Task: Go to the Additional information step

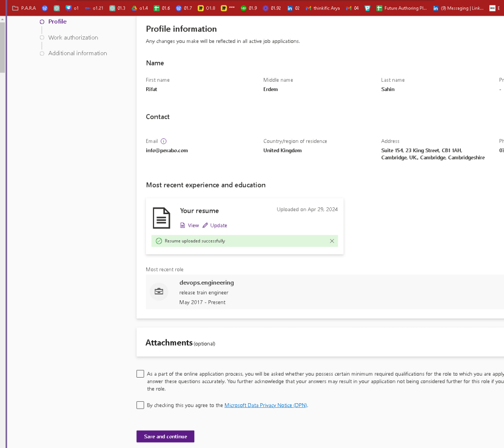Action: pyautogui.click(x=74, y=53)
